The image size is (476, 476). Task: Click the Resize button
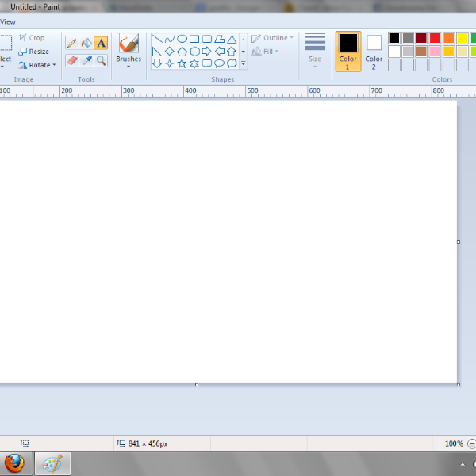(x=34, y=52)
